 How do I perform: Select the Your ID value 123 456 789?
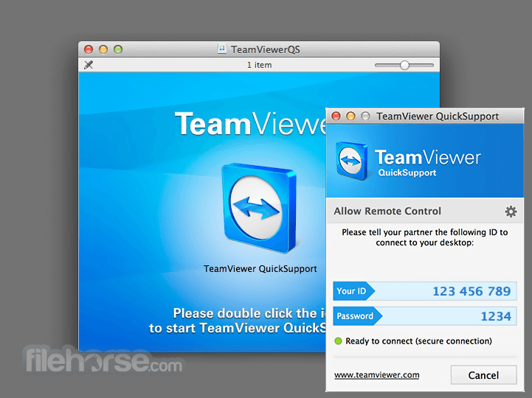point(471,291)
